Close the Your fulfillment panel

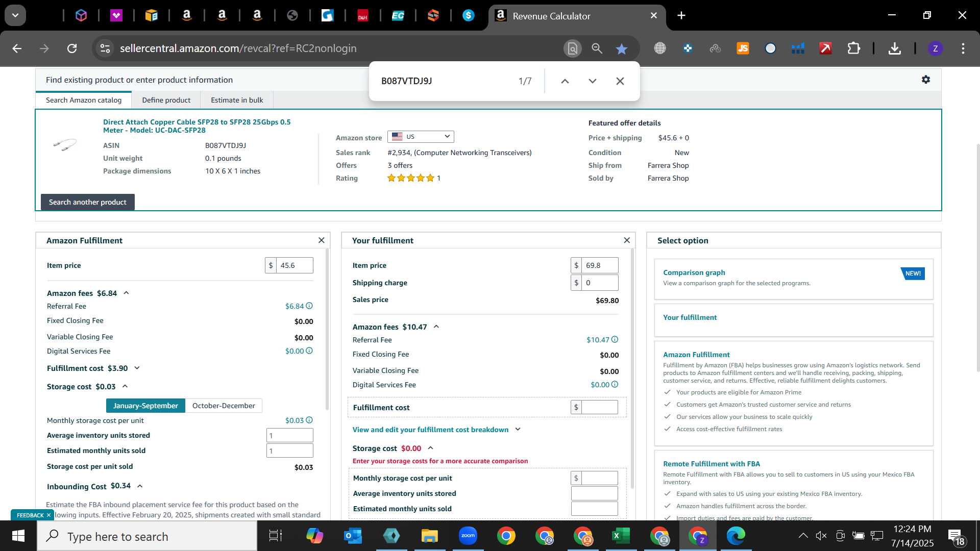(627, 240)
